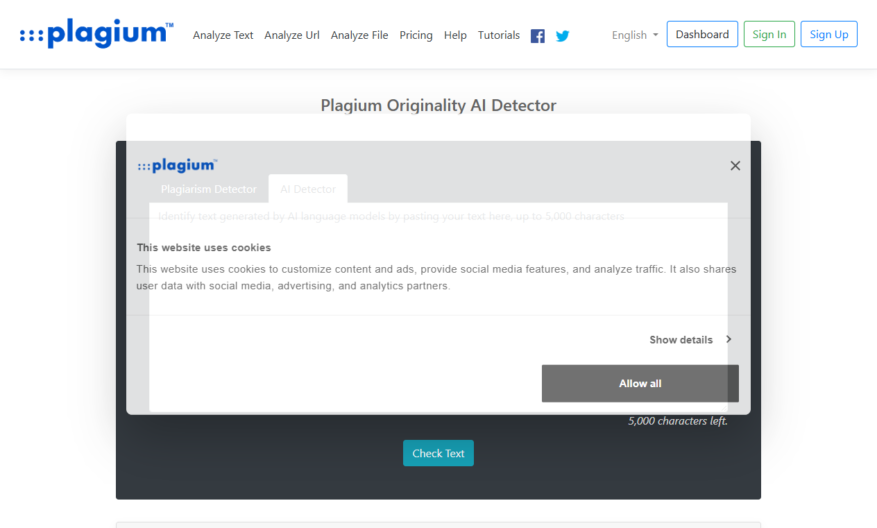877x528 pixels.
Task: Open the English language dropdown
Action: tap(635, 35)
